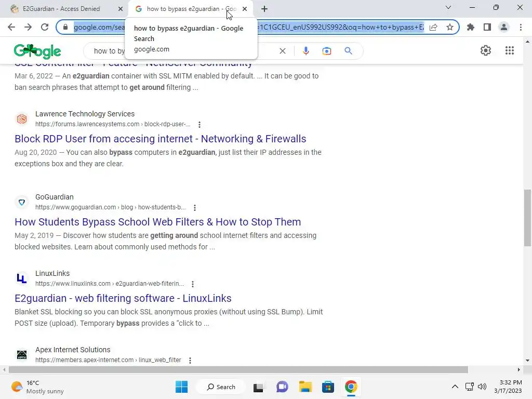Click the browser forward arrow
The width and height of the screenshot is (532, 399).
coord(28,27)
